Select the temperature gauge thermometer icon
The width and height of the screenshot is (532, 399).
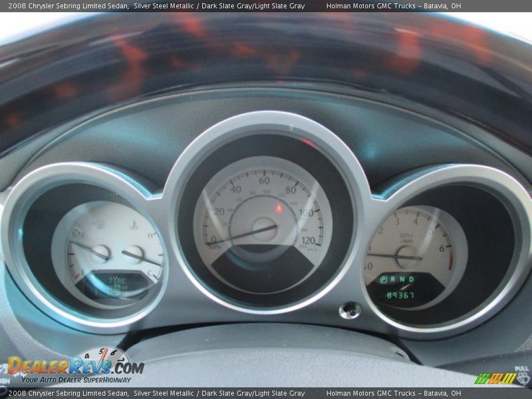134,224
